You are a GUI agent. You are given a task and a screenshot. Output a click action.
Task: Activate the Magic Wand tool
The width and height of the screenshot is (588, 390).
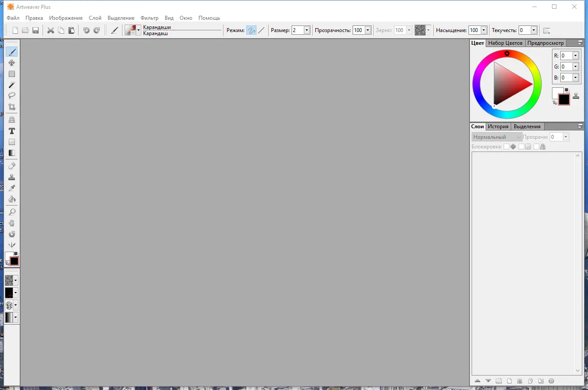[12, 85]
